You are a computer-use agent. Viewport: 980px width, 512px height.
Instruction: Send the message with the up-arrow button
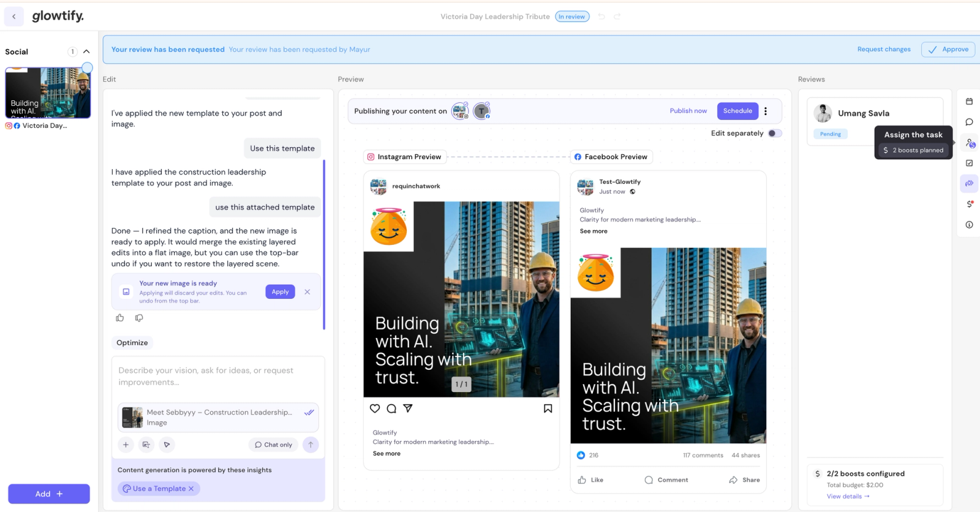click(x=311, y=445)
